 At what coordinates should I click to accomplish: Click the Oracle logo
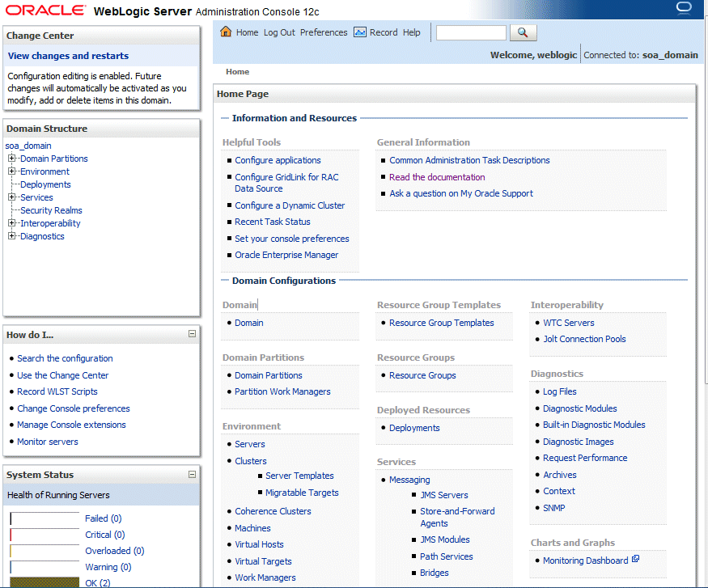tap(45, 10)
